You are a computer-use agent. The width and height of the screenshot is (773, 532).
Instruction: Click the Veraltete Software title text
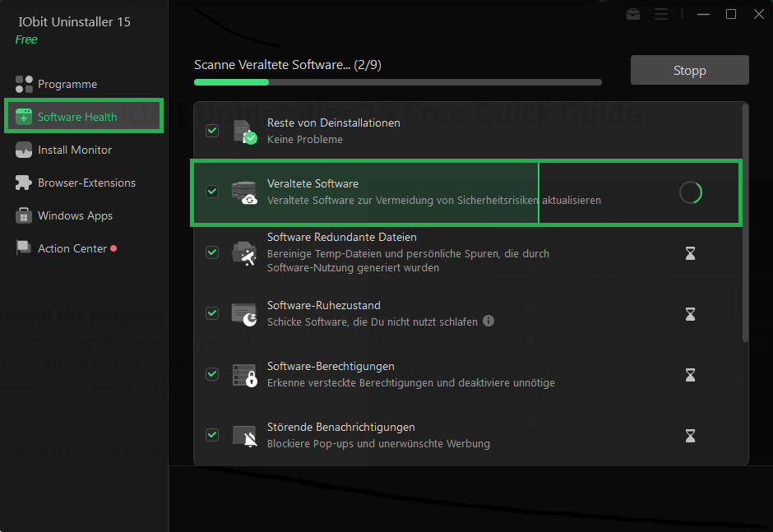(x=312, y=183)
